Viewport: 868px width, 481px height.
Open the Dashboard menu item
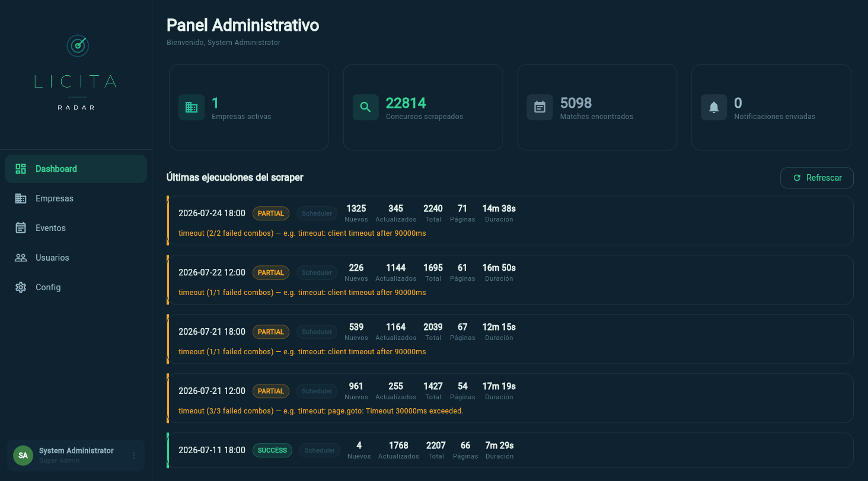pyautogui.click(x=76, y=169)
